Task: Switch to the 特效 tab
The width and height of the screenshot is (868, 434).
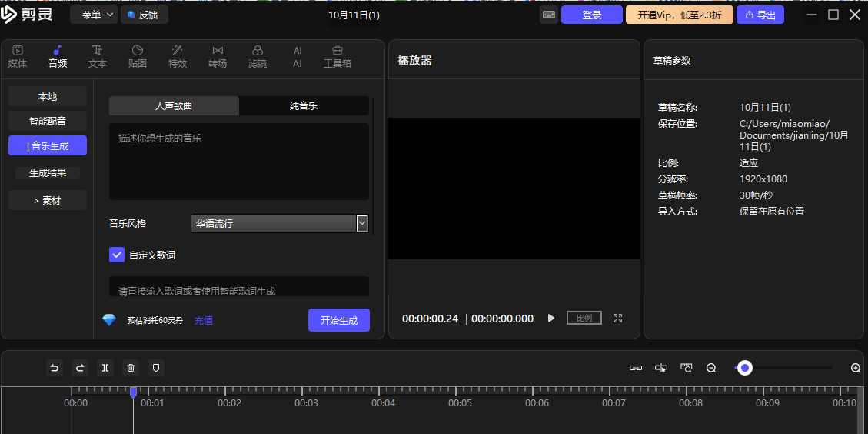Action: tap(178, 57)
